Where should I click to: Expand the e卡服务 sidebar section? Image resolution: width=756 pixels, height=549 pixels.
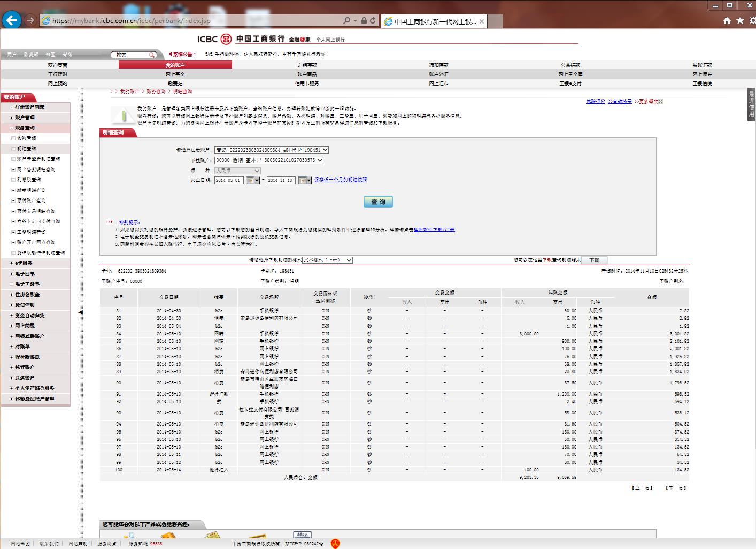pos(12,263)
